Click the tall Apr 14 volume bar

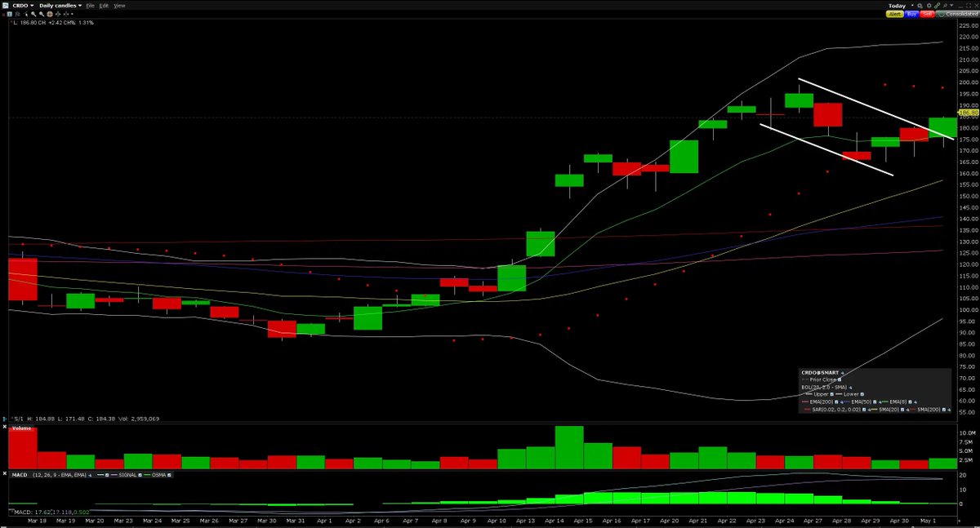568,447
